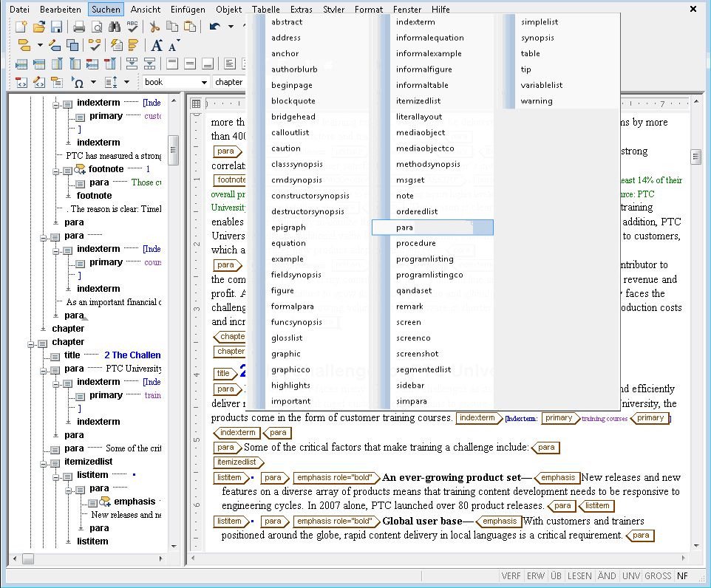
Task: Click the modify attributes pencil-tag icon
Action: click(55, 45)
